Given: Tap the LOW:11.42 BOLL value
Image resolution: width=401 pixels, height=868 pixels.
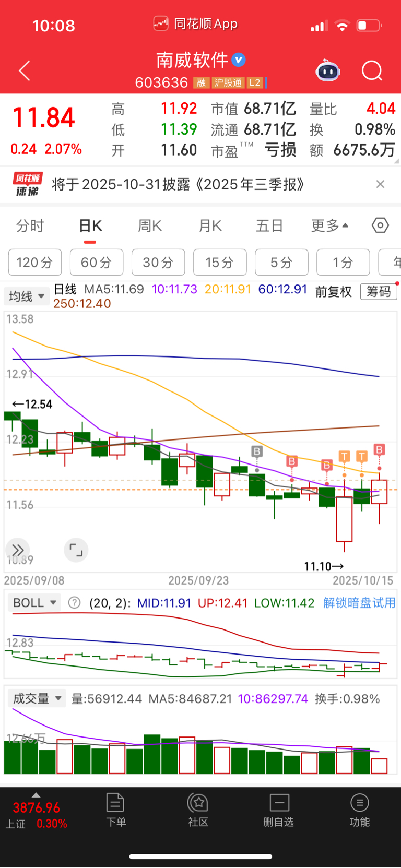Looking at the screenshot, I should (x=284, y=603).
